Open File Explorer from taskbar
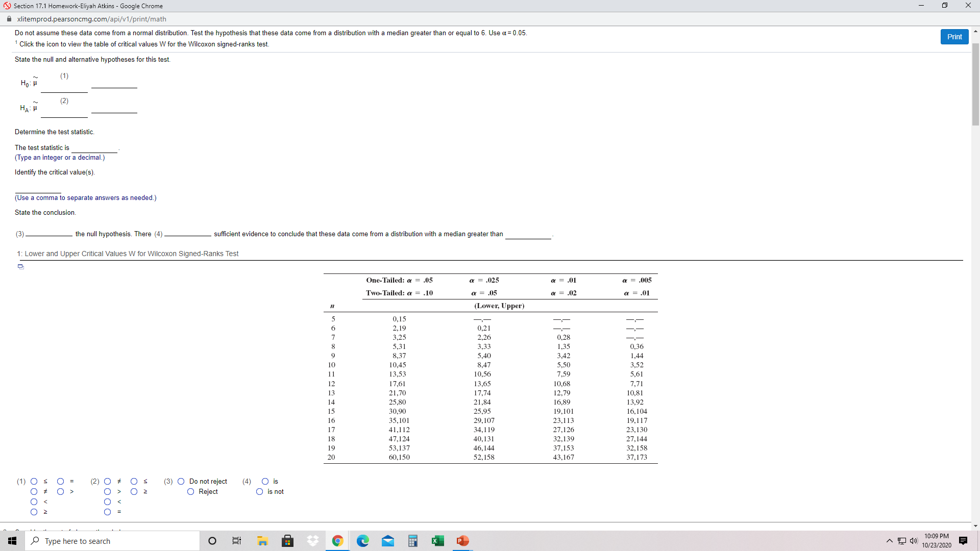Image resolution: width=980 pixels, height=551 pixels. [263, 541]
